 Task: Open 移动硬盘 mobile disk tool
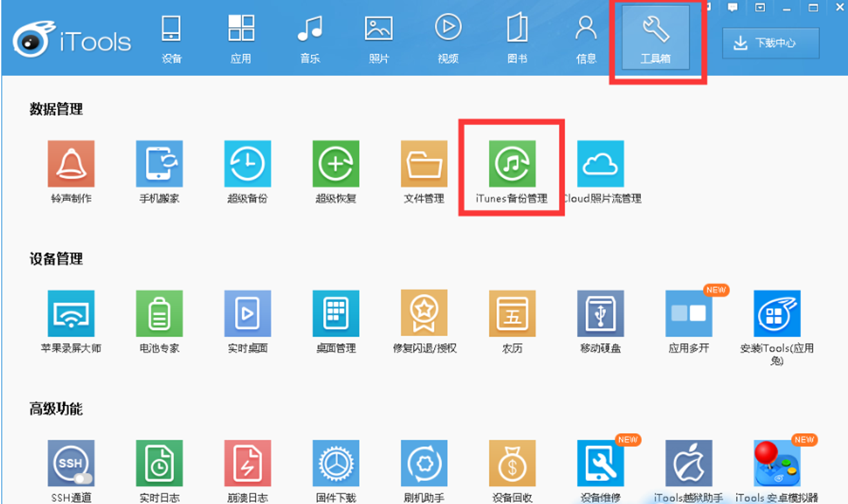point(600,313)
